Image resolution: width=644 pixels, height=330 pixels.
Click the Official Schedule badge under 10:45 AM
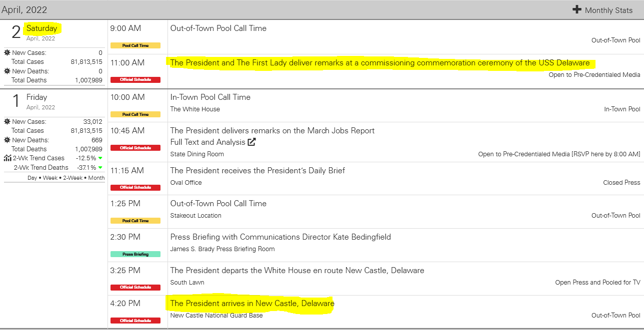(135, 148)
